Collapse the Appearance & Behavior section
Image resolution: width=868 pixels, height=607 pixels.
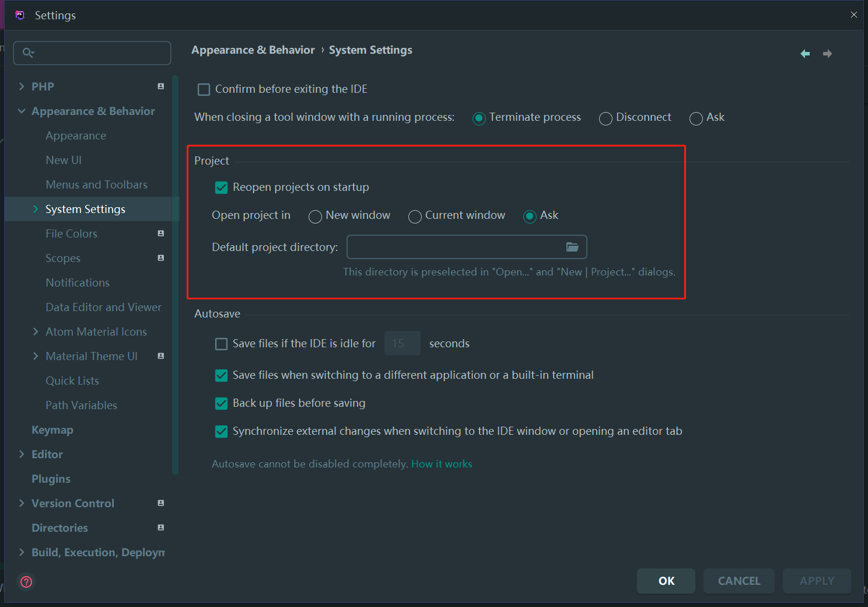(22, 111)
